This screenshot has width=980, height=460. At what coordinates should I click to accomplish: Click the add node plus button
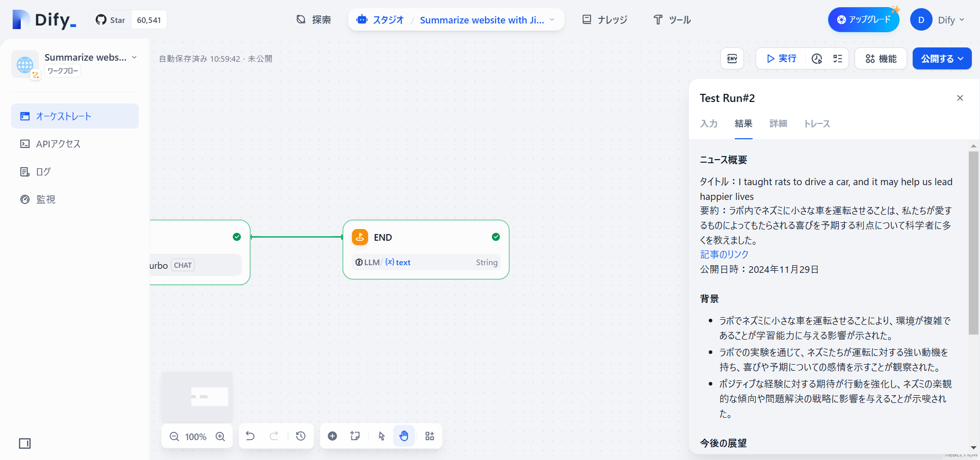tap(332, 436)
